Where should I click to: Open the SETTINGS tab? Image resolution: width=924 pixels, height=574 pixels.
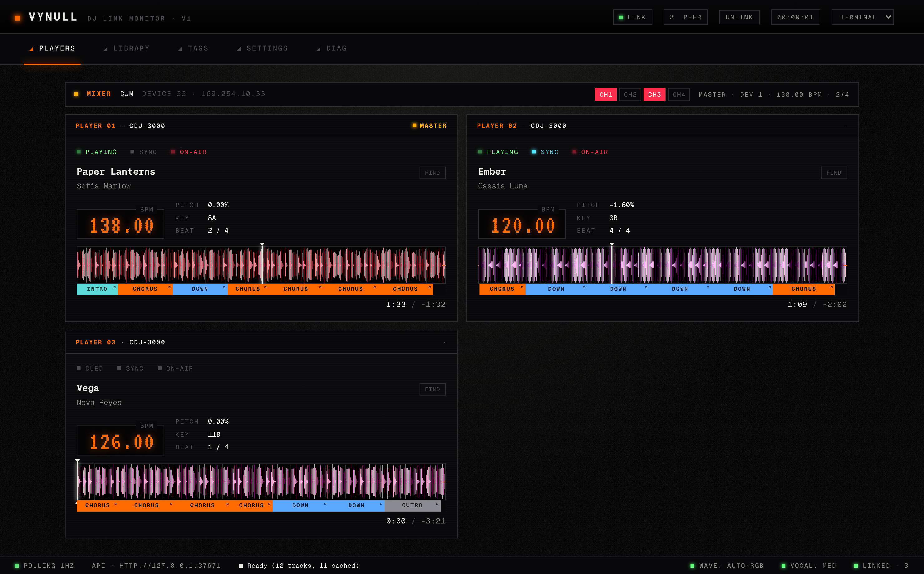click(263, 49)
